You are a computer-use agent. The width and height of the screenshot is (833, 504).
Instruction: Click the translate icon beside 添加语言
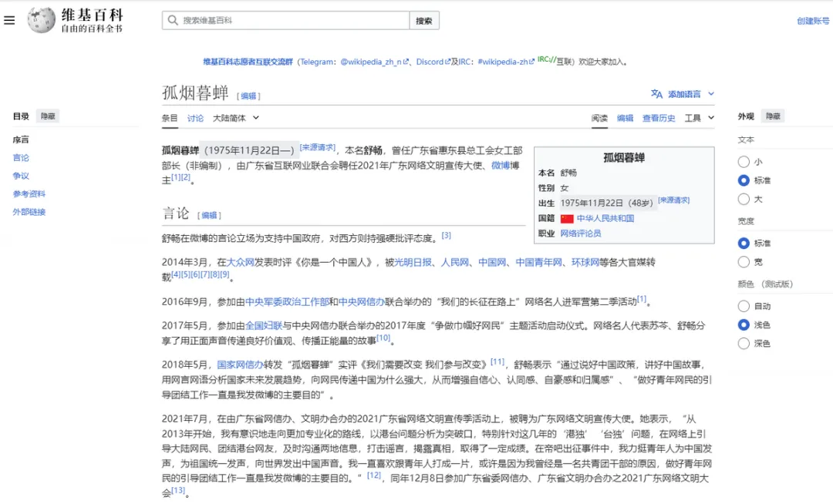pyautogui.click(x=656, y=94)
